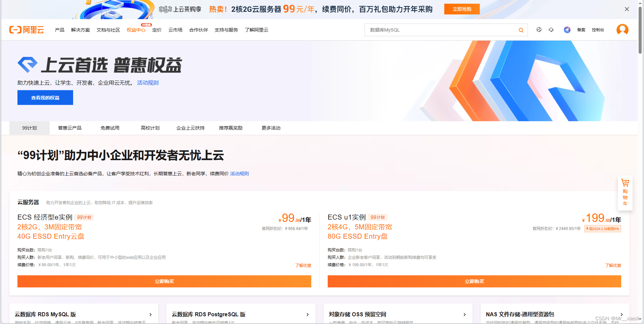Click the 查看我的权益 button

[45, 97]
